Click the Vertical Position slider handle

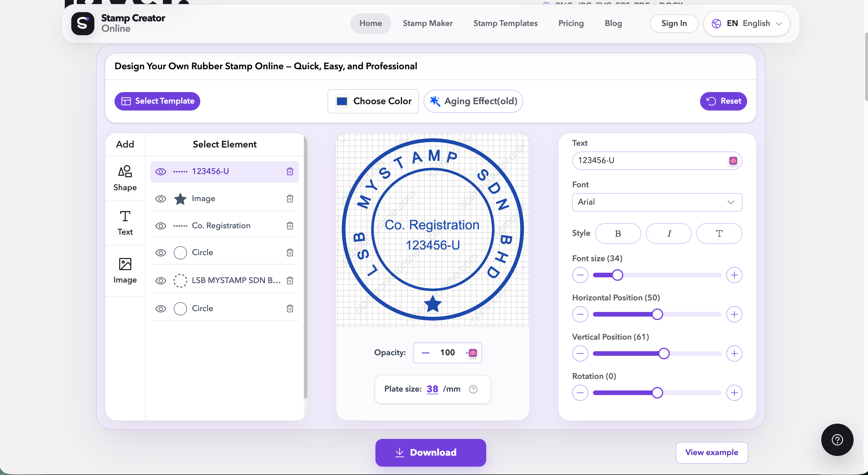pos(664,354)
